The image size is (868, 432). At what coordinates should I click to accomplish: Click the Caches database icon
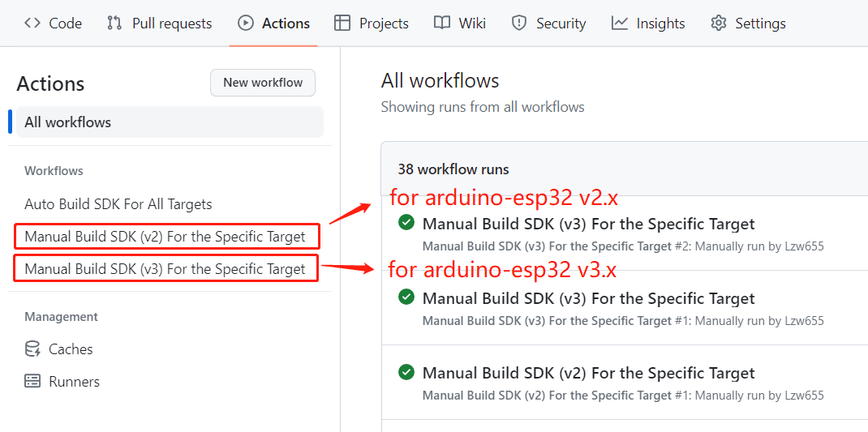(x=32, y=349)
